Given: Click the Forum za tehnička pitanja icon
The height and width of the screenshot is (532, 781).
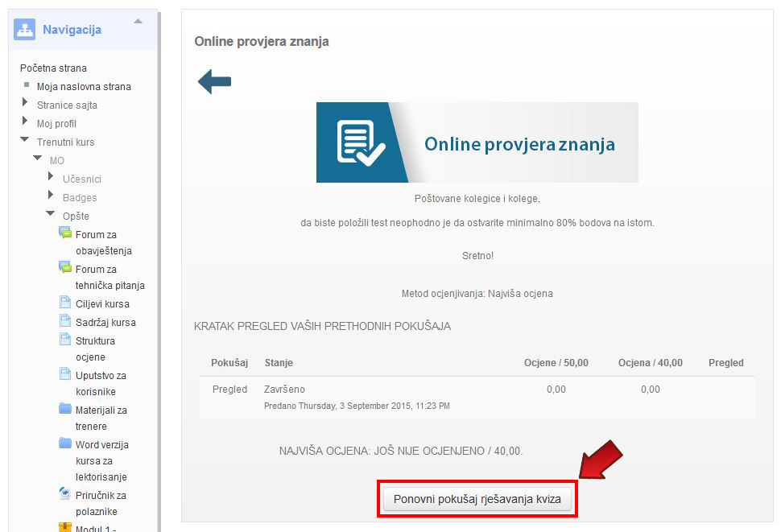Looking at the screenshot, I should click(65, 268).
